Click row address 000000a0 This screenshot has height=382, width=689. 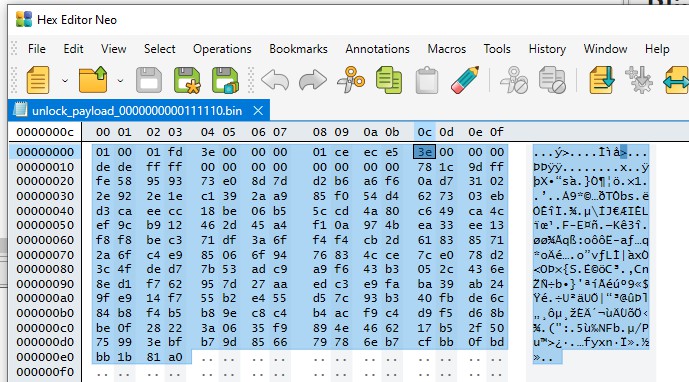pyautogui.click(x=45, y=298)
